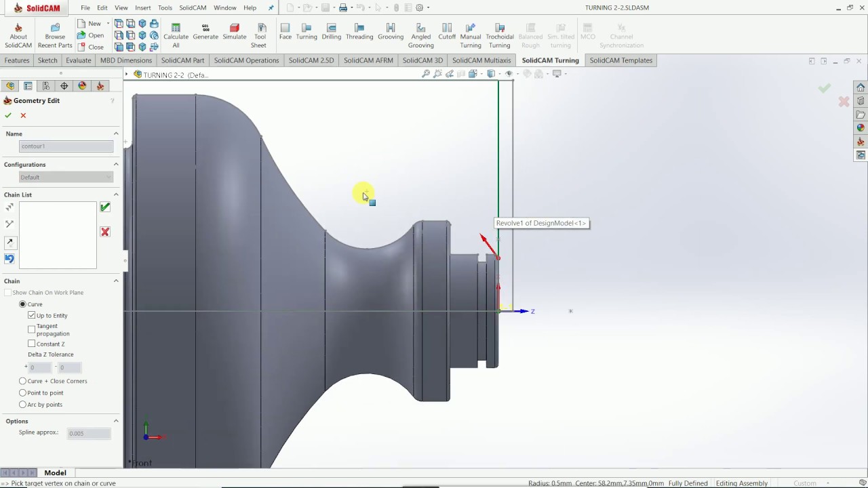Viewport: 868px width, 488px height.
Task: Click the contour1 name field
Action: coord(66,146)
